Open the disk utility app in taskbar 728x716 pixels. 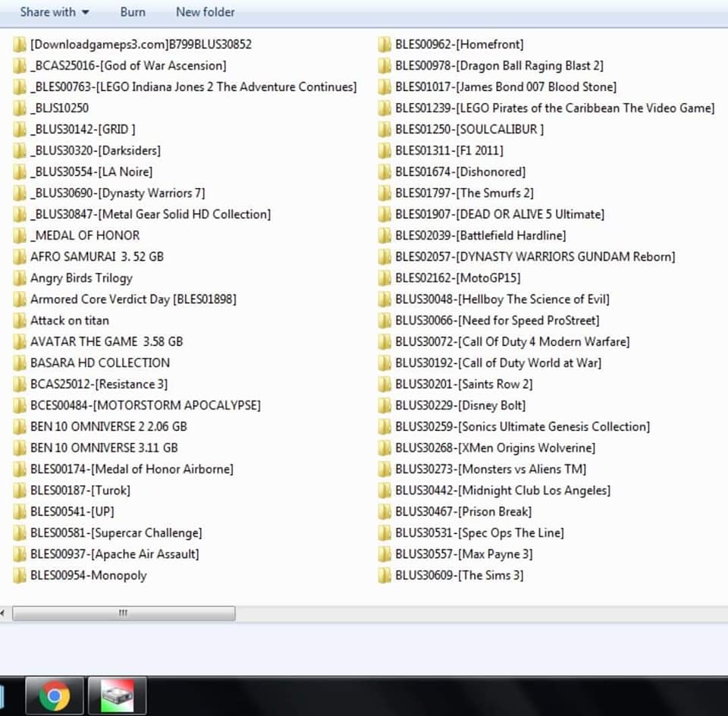pos(118,696)
